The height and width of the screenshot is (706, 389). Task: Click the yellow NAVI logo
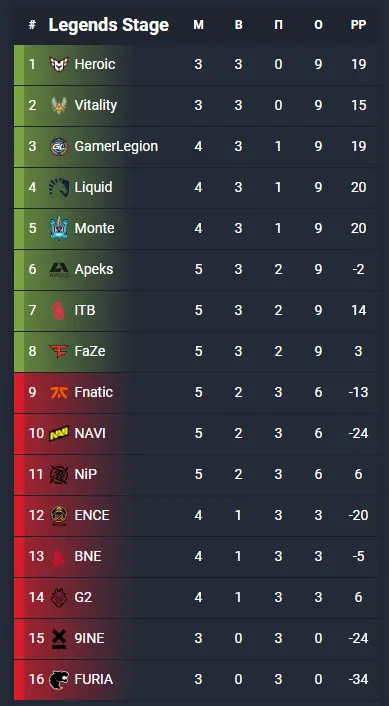59,433
